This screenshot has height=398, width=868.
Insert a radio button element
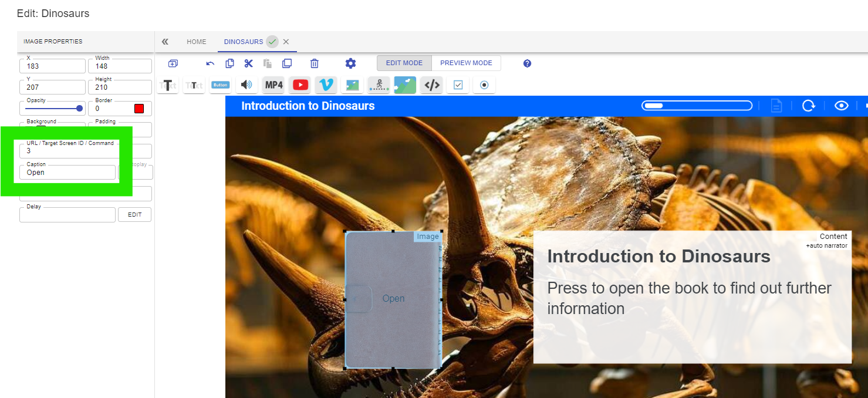(484, 85)
